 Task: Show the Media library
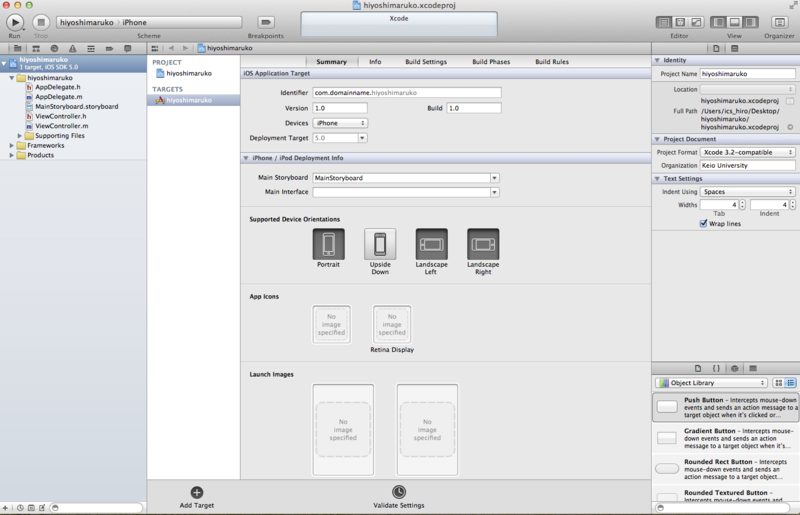[753, 369]
